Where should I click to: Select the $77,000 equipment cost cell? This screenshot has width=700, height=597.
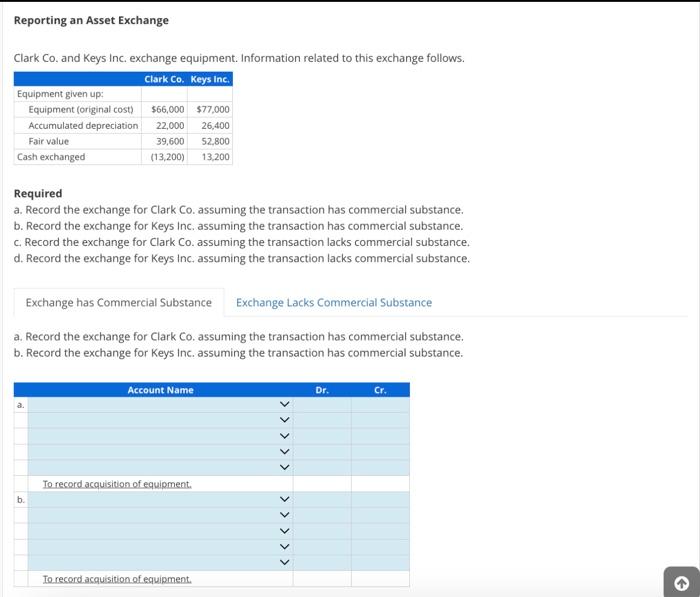pyautogui.click(x=210, y=109)
